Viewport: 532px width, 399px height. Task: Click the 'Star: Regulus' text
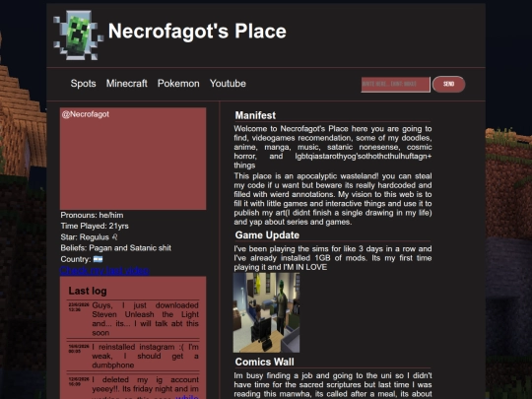(x=85, y=237)
